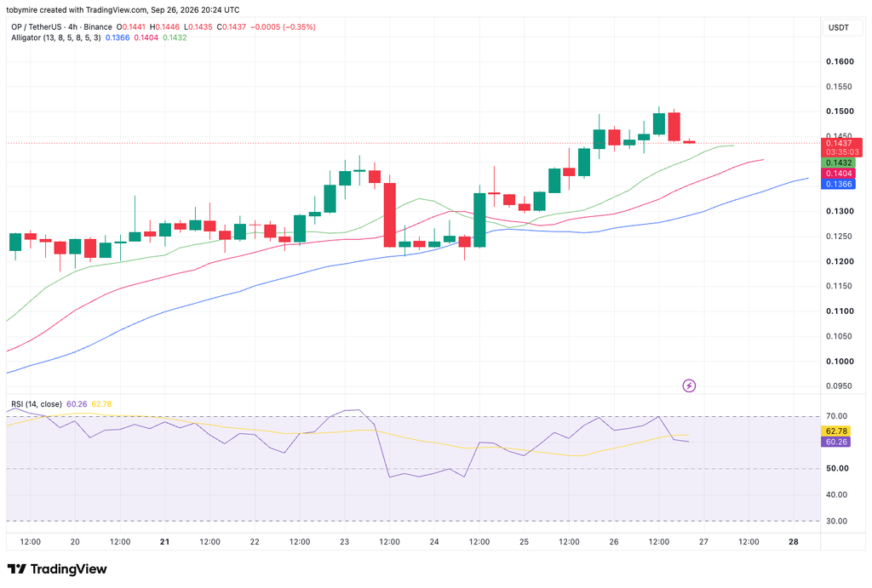The image size is (872, 588).
Task: Select the Alligator (13, 8, 5, 8, 5, 3) legend
Action: [56, 37]
